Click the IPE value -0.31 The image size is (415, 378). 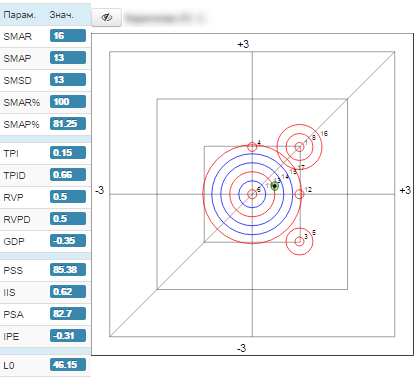click(x=68, y=336)
